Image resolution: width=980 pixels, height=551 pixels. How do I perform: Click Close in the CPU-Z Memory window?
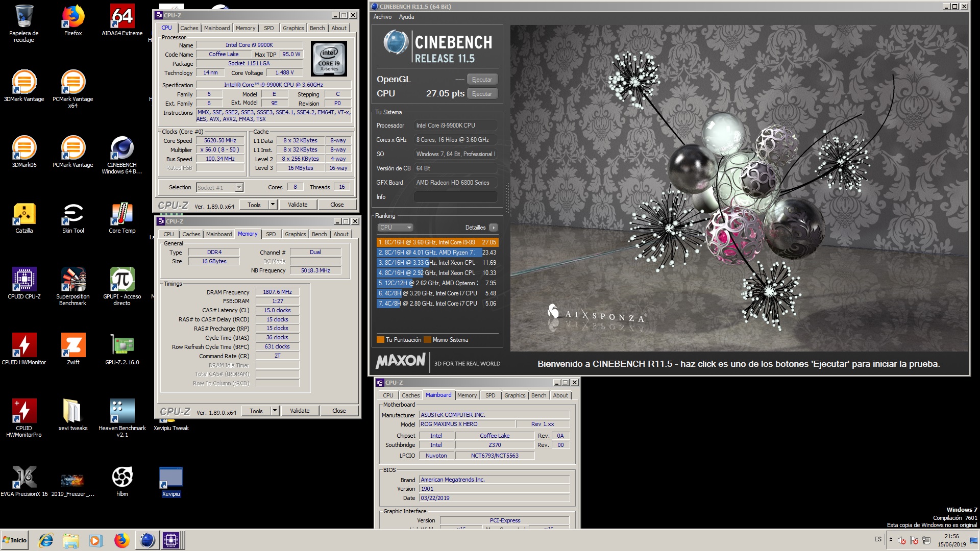(339, 411)
